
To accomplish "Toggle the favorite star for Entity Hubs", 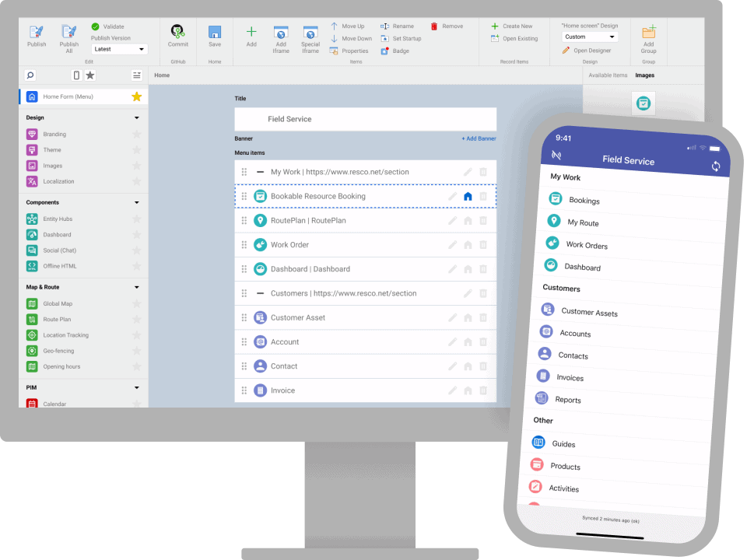I will (137, 219).
